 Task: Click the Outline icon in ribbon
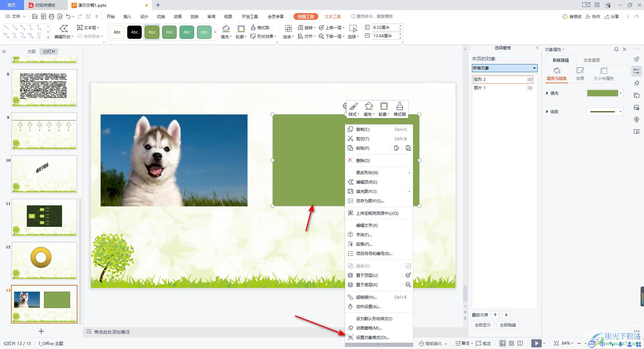coord(241,29)
